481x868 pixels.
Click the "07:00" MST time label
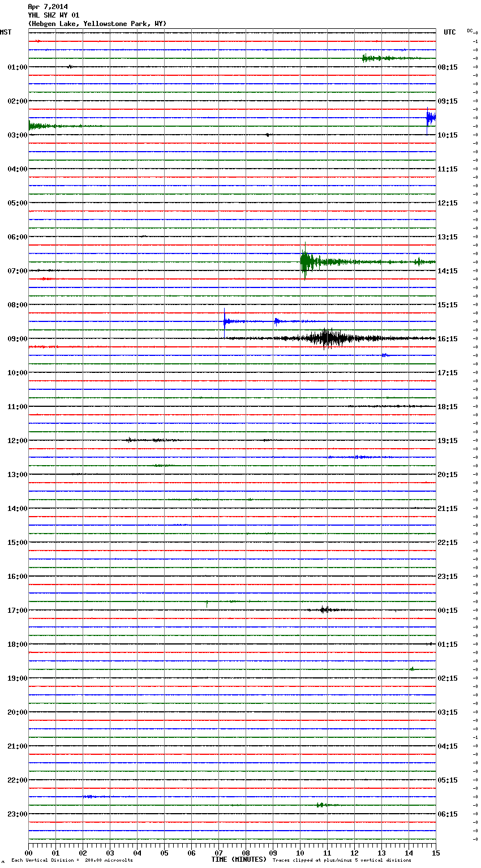click(x=18, y=271)
